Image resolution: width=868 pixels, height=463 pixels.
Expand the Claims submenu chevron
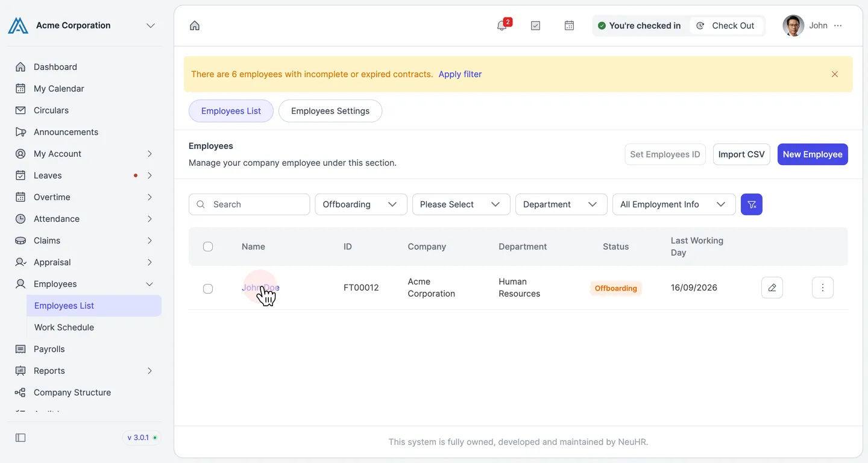click(x=149, y=241)
